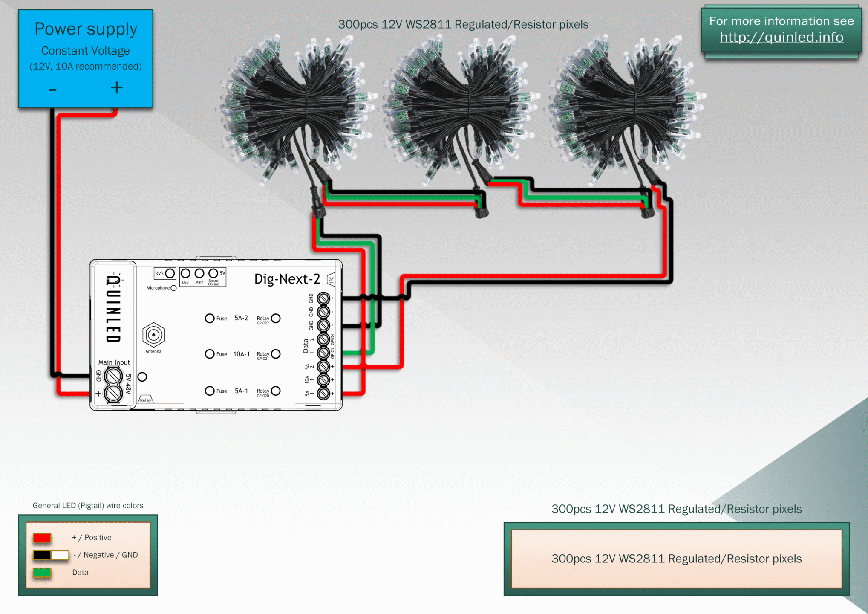Click the blue Power supply box

tap(86, 58)
